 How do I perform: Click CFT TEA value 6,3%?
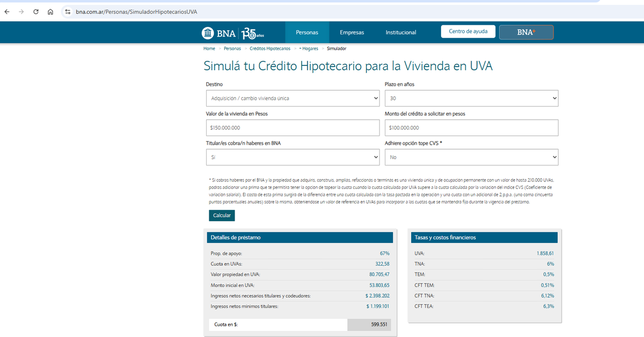pyautogui.click(x=548, y=306)
